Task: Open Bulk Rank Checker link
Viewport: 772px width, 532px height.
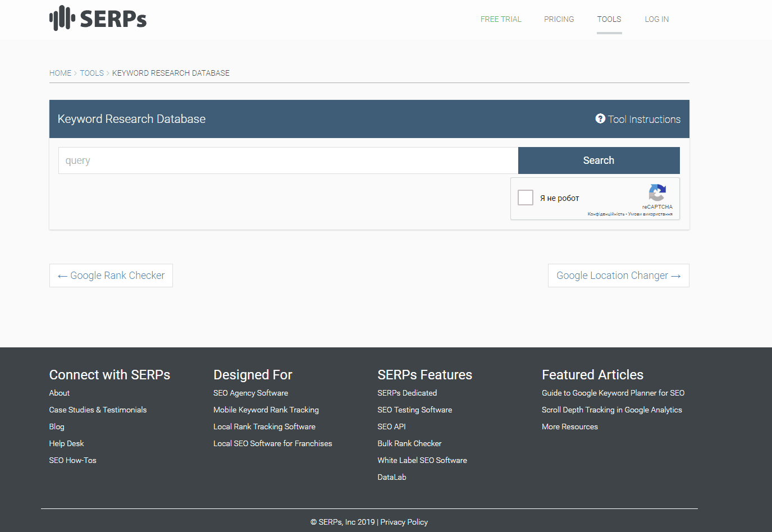Action: [x=409, y=443]
